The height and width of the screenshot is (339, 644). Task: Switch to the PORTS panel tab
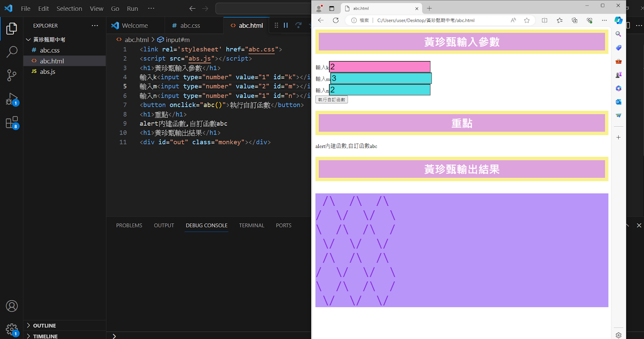[283, 226]
